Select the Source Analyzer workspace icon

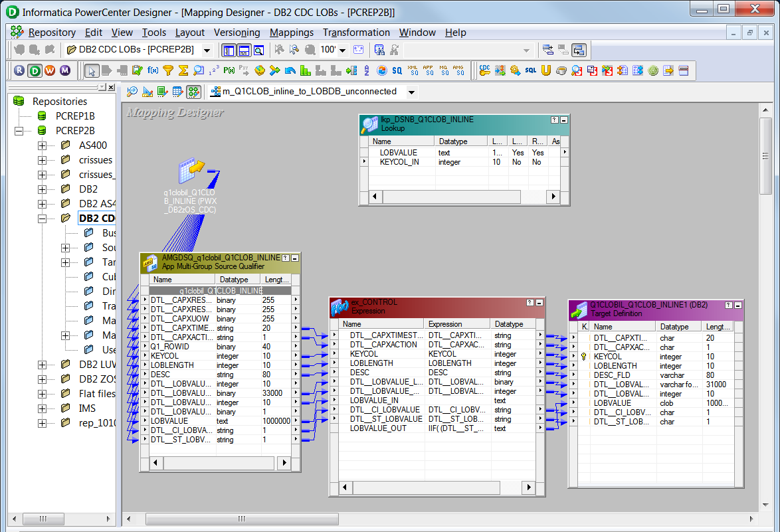click(132, 92)
